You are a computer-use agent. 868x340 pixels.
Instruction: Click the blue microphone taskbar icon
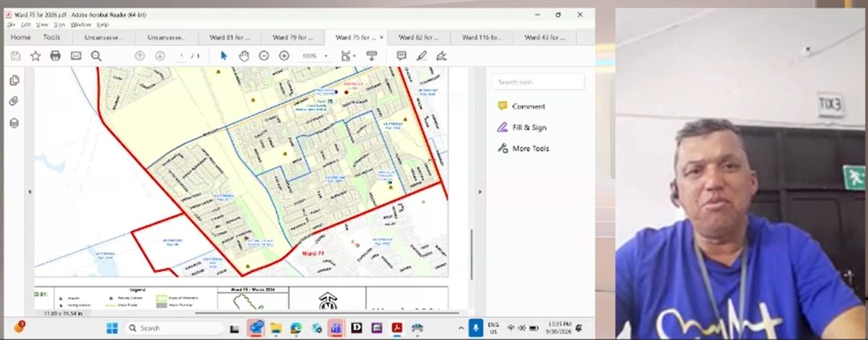click(x=475, y=328)
